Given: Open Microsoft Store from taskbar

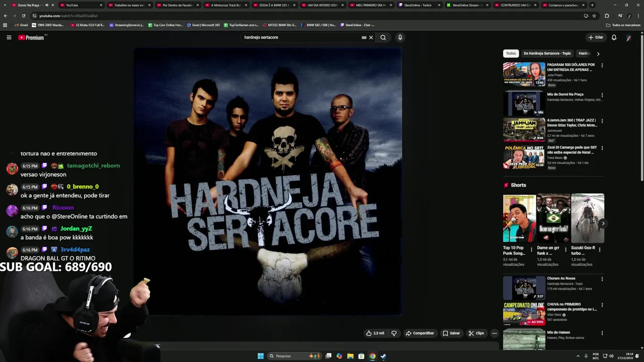Looking at the screenshot, I should (x=361, y=356).
